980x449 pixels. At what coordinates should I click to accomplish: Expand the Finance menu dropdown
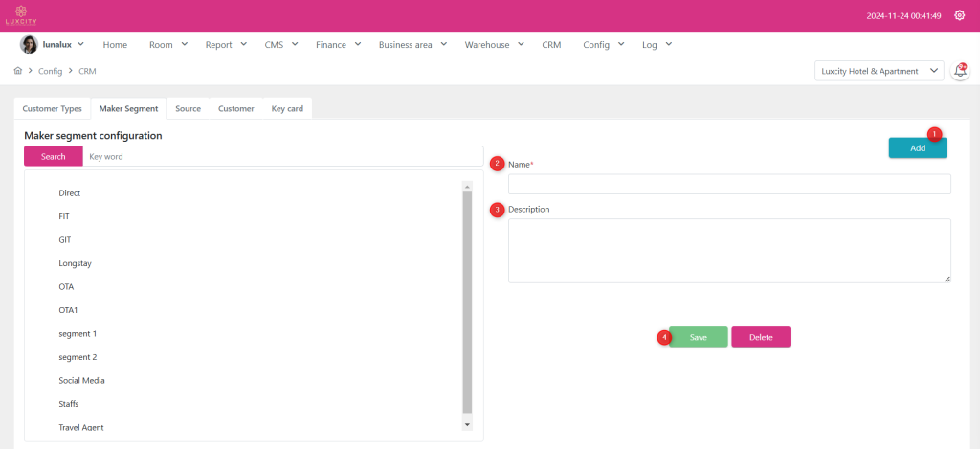338,44
